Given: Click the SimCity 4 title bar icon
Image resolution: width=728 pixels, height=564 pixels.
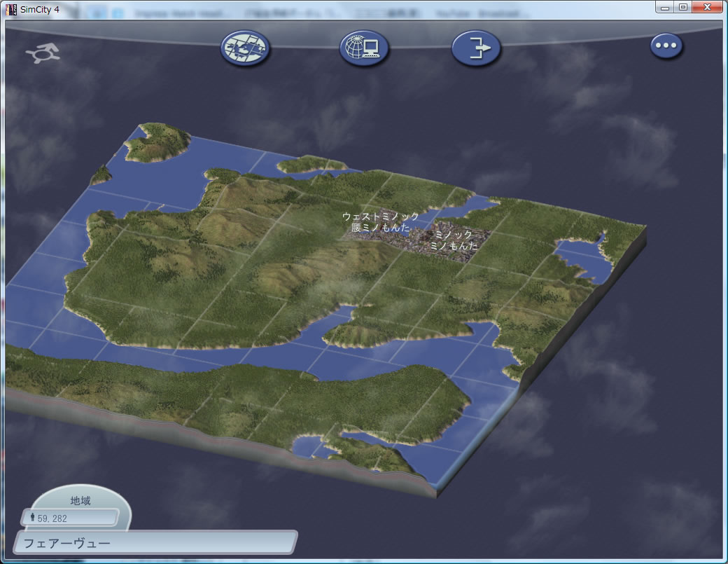Looking at the screenshot, I should tap(11, 9).
